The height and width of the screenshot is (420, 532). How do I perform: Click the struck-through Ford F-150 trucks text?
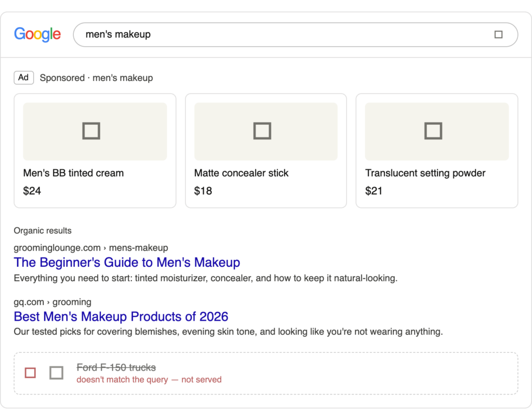tap(116, 367)
